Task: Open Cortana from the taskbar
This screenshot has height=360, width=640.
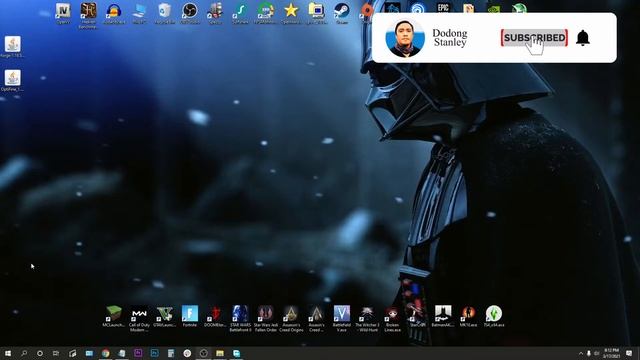Action: point(40,353)
